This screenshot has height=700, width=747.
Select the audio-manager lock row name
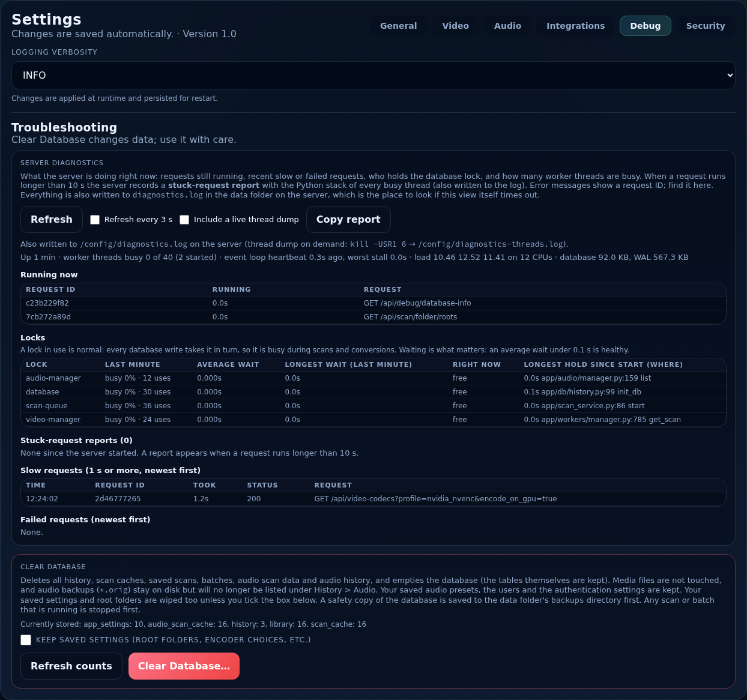(x=53, y=378)
